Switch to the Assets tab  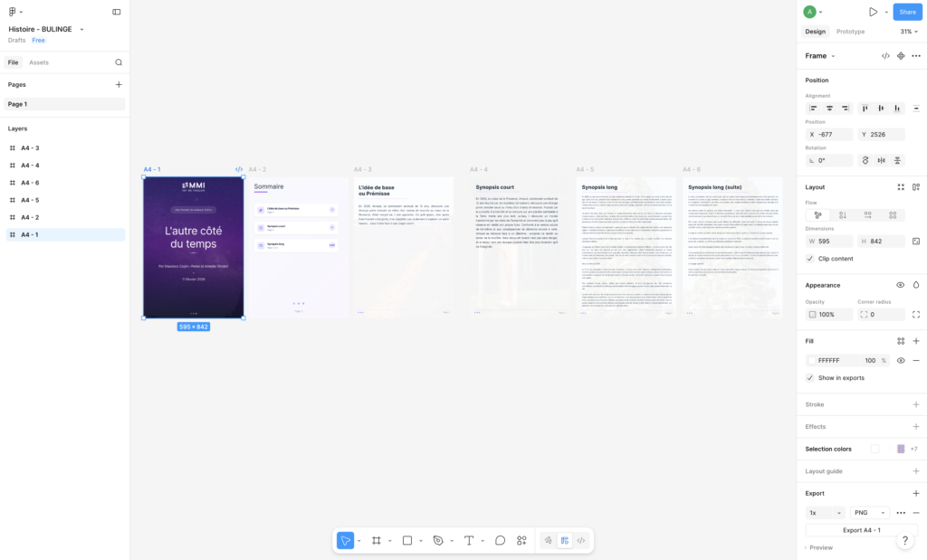[39, 62]
